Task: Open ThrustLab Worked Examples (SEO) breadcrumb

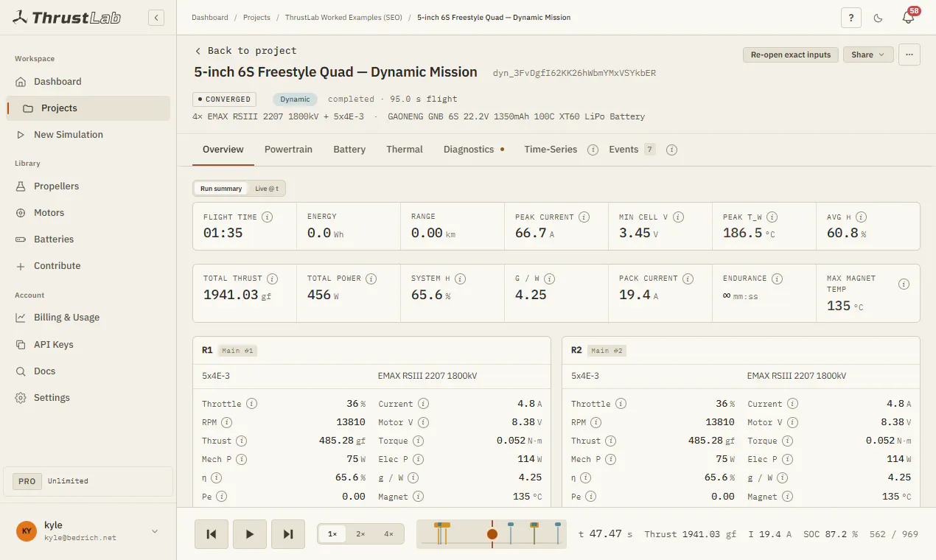Action: 343,18
